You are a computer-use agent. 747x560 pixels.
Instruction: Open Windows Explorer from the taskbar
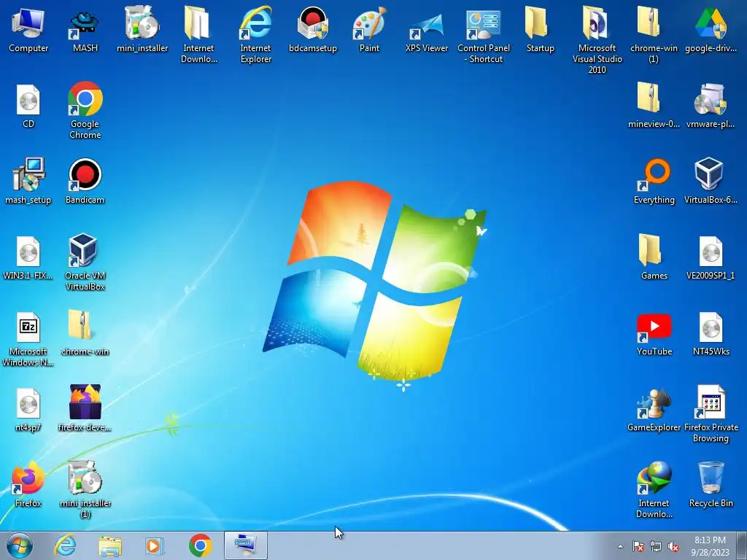coord(110,545)
